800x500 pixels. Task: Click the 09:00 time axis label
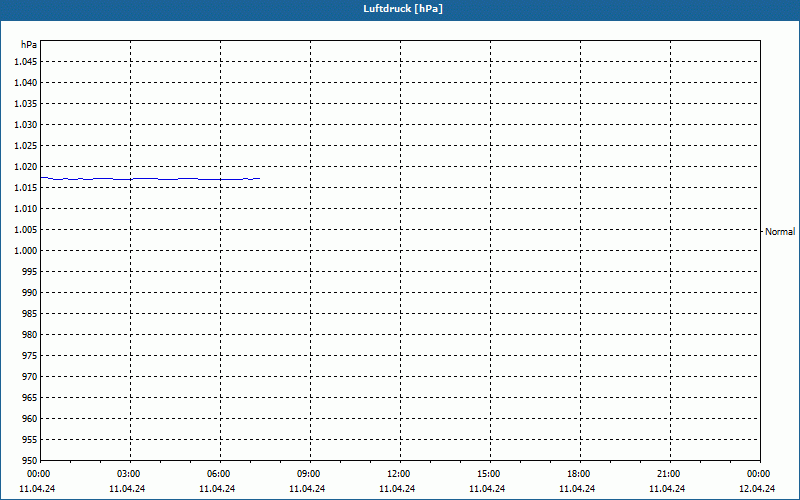point(310,474)
